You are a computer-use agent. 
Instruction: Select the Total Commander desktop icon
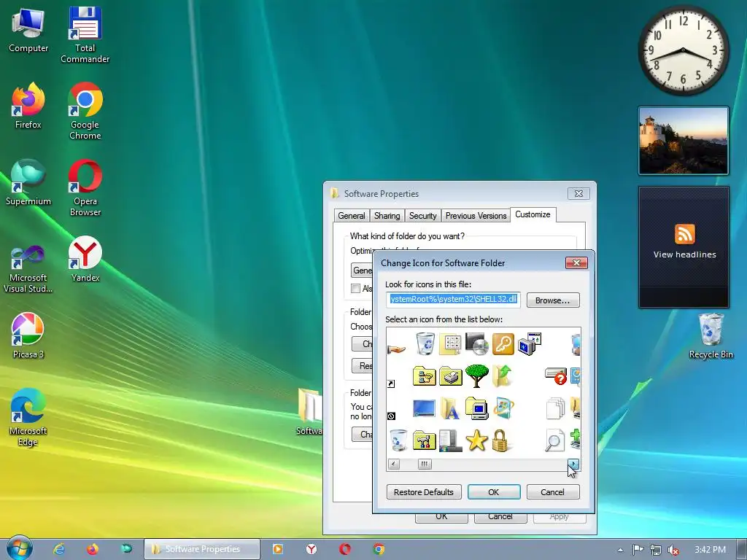tap(85, 35)
